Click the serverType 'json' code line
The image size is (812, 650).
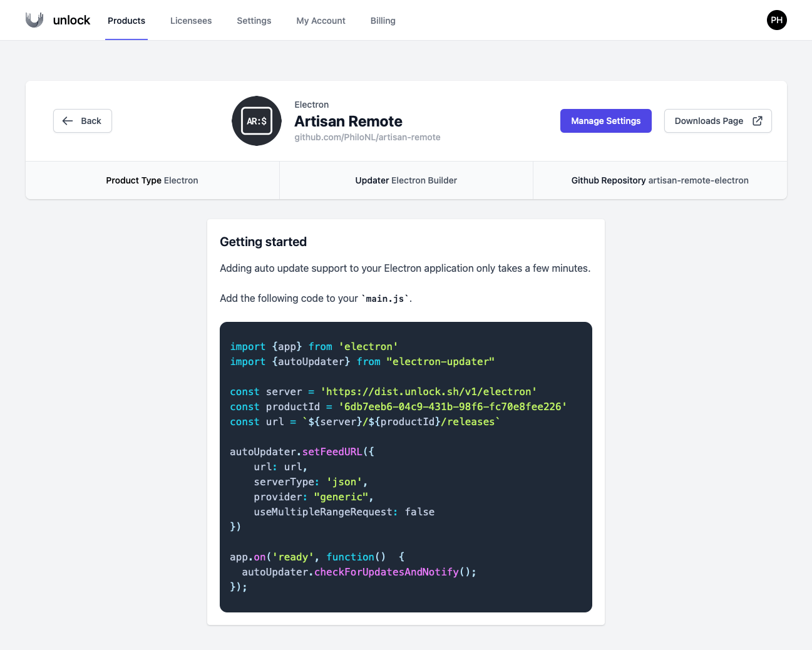pos(311,482)
